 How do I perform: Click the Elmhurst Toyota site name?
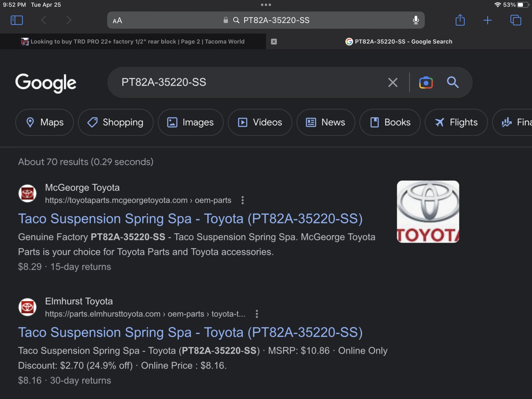click(x=79, y=301)
